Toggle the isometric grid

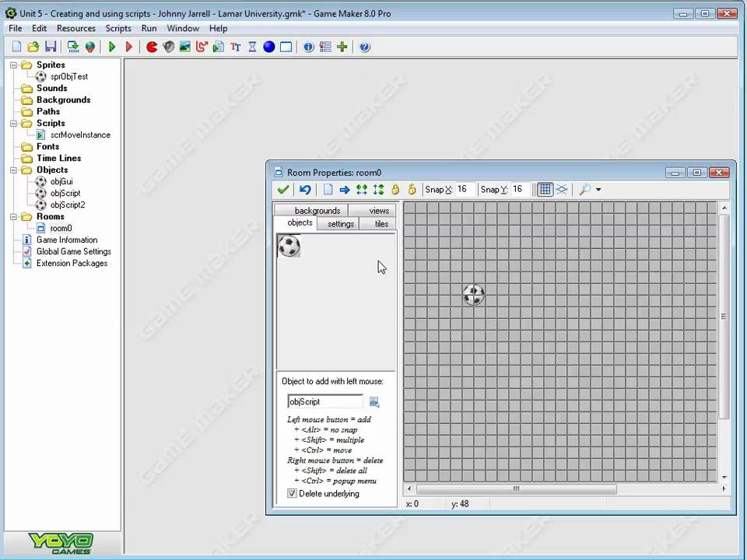tap(562, 190)
